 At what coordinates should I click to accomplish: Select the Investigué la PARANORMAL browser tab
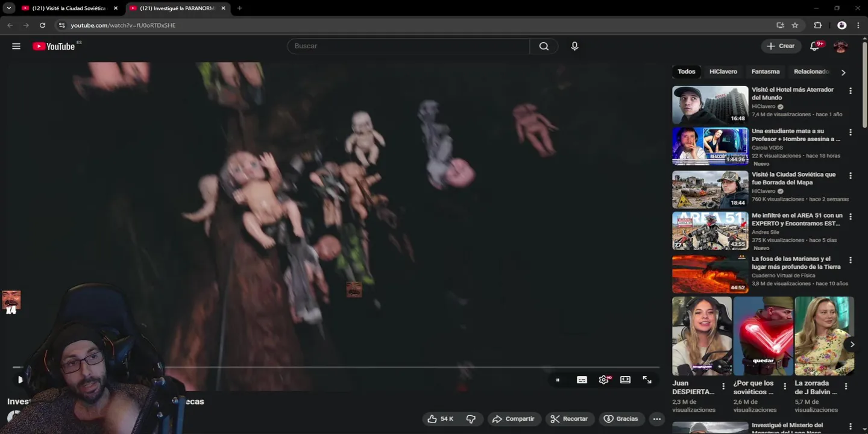click(177, 8)
